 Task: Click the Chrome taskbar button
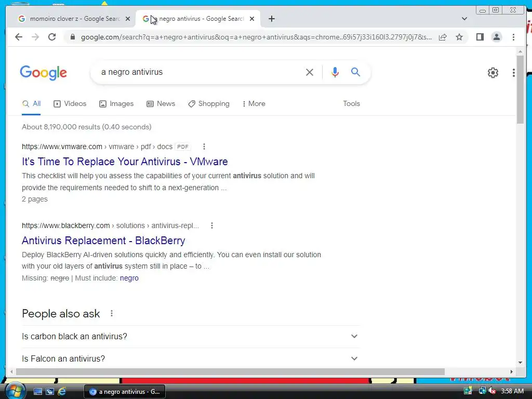(x=125, y=392)
